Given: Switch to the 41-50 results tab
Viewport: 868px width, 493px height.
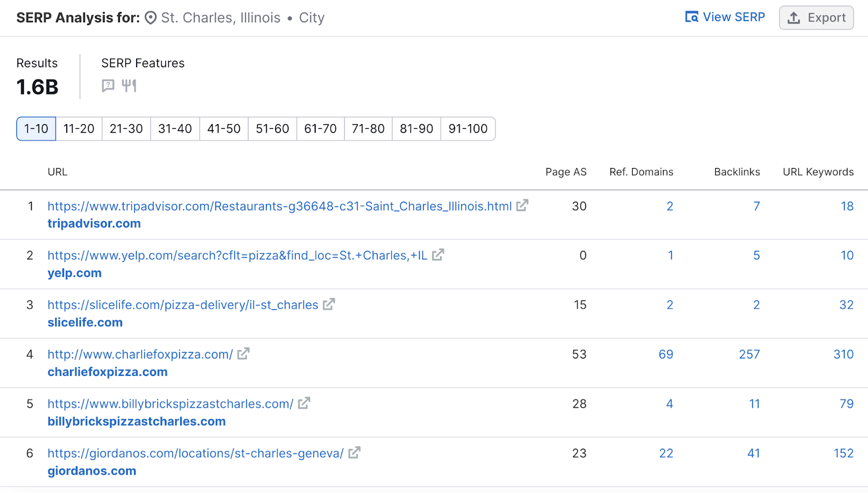Looking at the screenshot, I should coord(224,129).
